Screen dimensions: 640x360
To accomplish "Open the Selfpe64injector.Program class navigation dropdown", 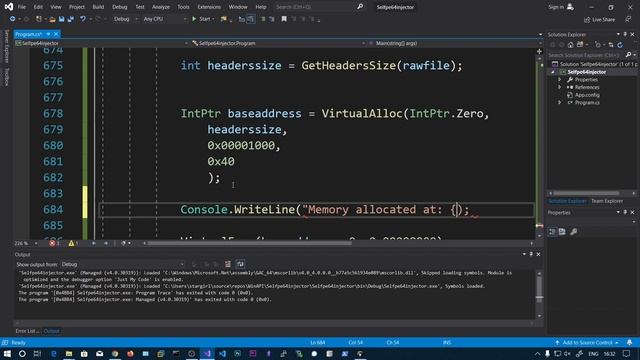I will 278,43.
